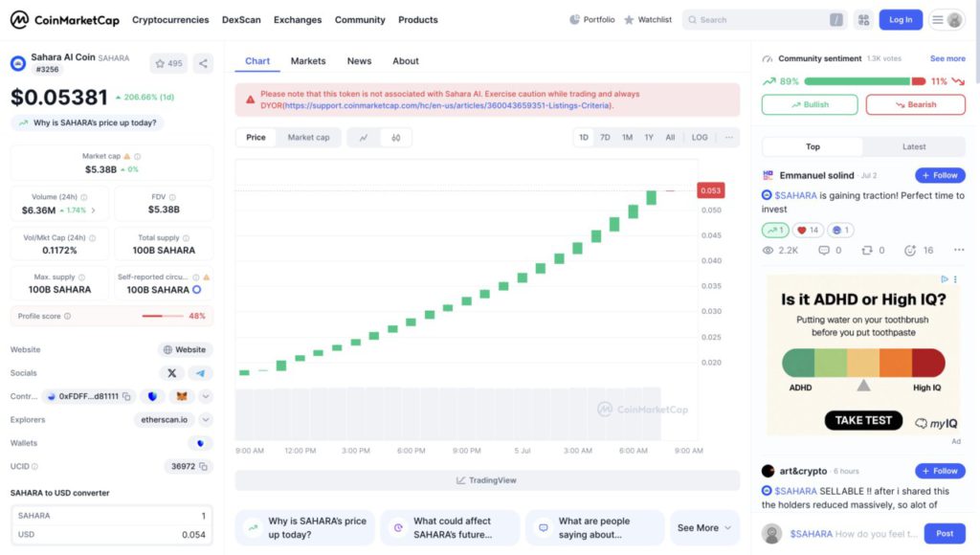980x555 pixels.
Task: Click the wallet icon in Wallets row
Action: [200, 443]
